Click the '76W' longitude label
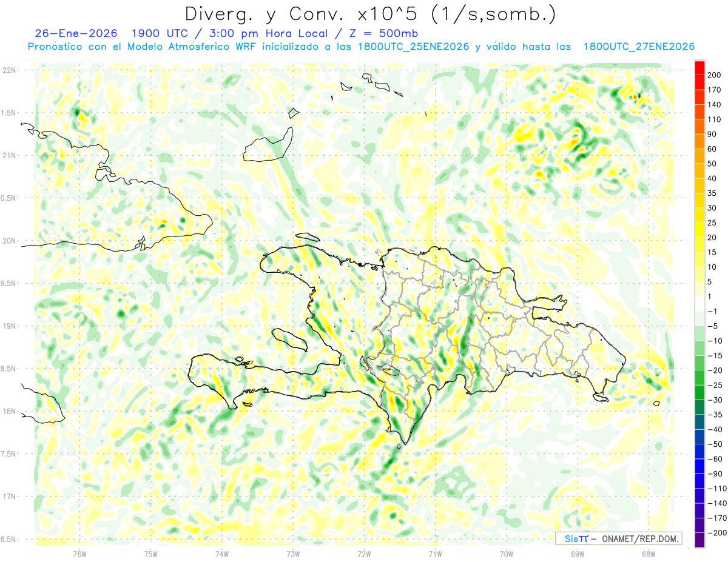Viewport: 728px width, 562px height. coord(79,554)
